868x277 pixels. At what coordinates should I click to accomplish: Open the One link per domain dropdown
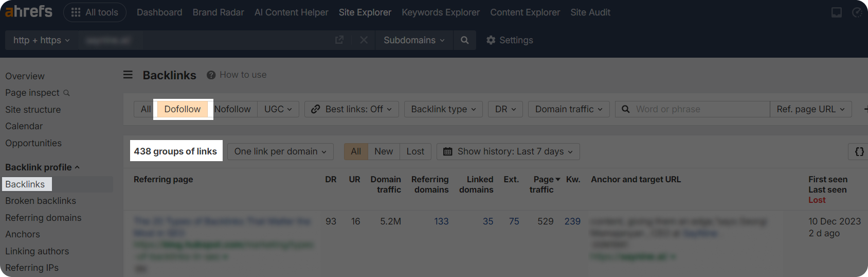[x=280, y=151]
